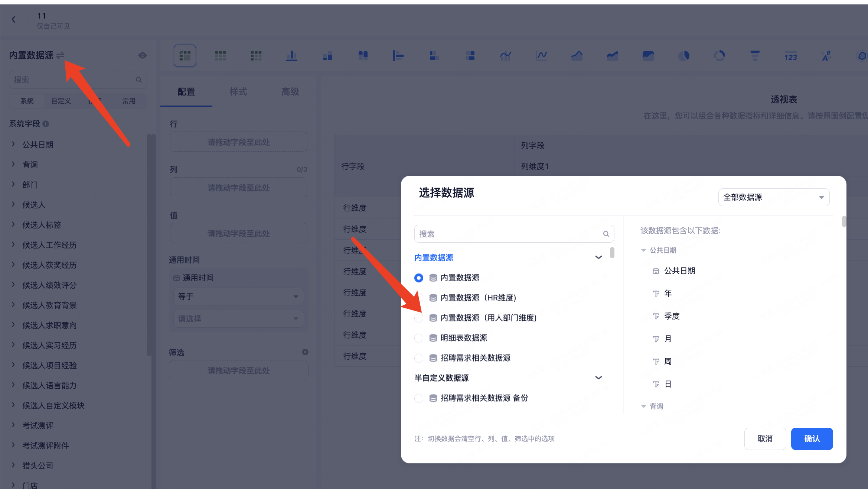Select 内置数据源（HR维度）radio option

tap(419, 298)
